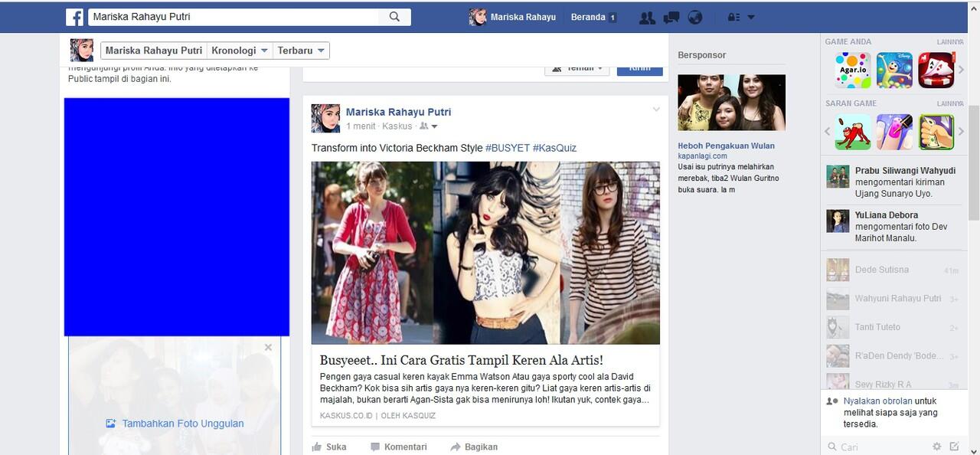The image size is (980, 455).
Task: Open the Busyeet Kaskus article link
Action: pyautogui.click(x=460, y=358)
